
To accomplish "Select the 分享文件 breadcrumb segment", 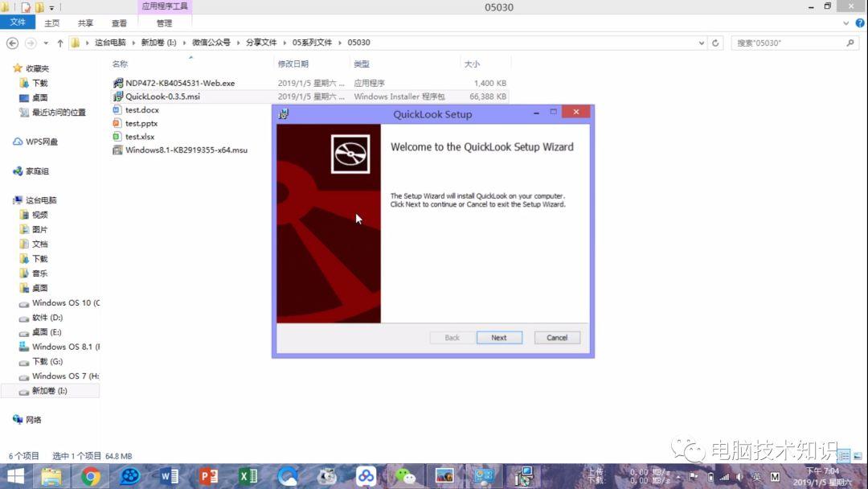I will 261,43.
